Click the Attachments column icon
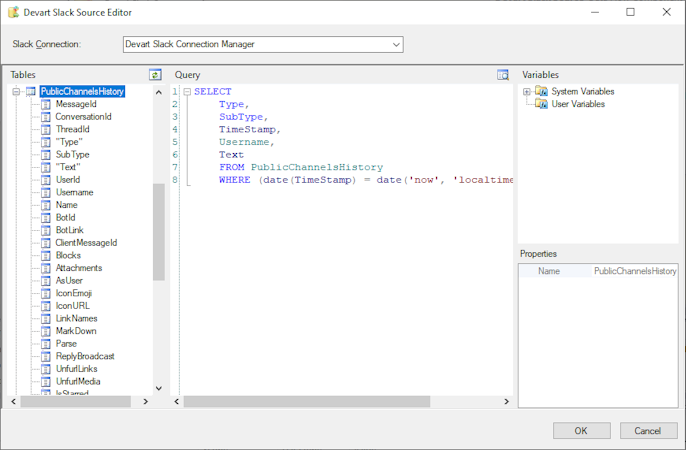The height and width of the screenshot is (450, 686). pyautogui.click(x=46, y=268)
